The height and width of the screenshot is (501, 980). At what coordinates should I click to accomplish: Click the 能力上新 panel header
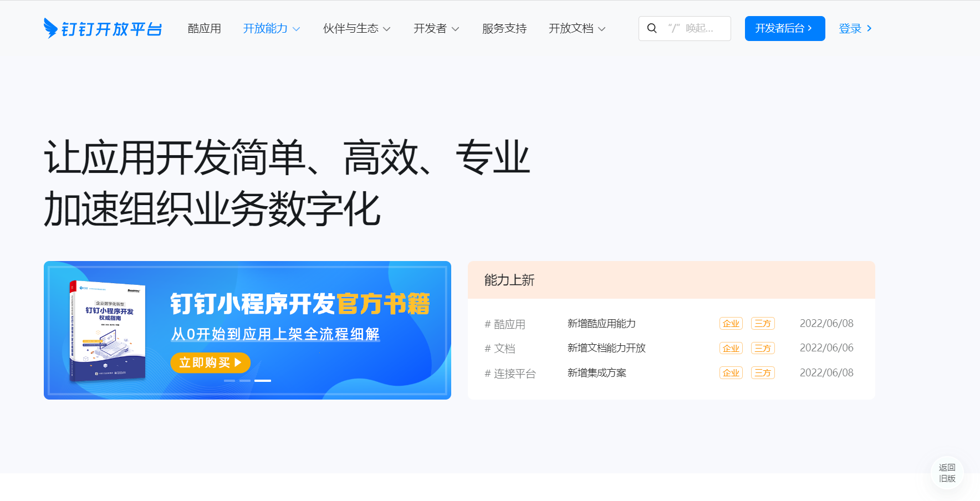[671, 280]
